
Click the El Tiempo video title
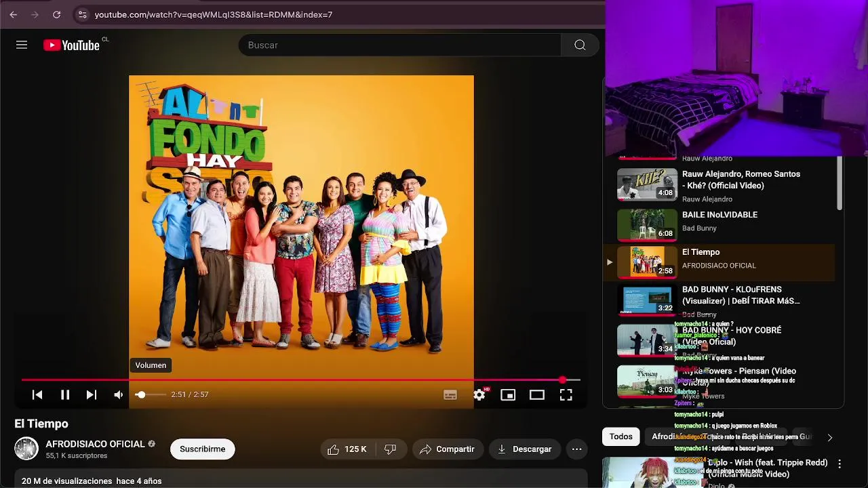pyautogui.click(x=41, y=424)
